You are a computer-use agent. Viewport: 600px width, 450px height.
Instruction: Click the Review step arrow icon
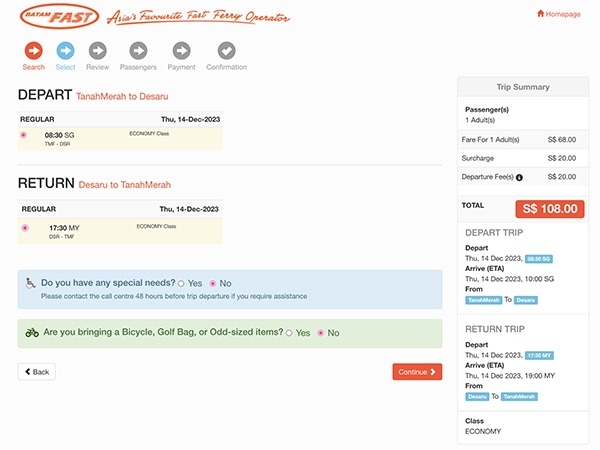tap(97, 50)
